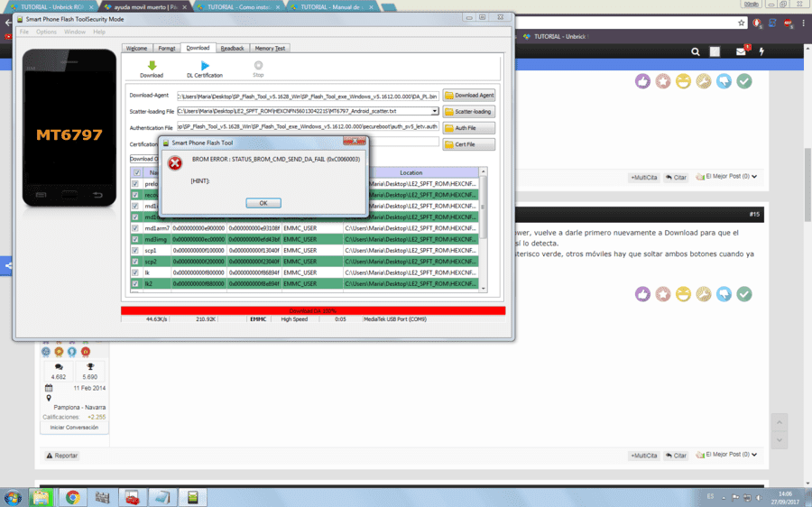Switch to 'ayuda movil muerto' browser tab

(144, 7)
